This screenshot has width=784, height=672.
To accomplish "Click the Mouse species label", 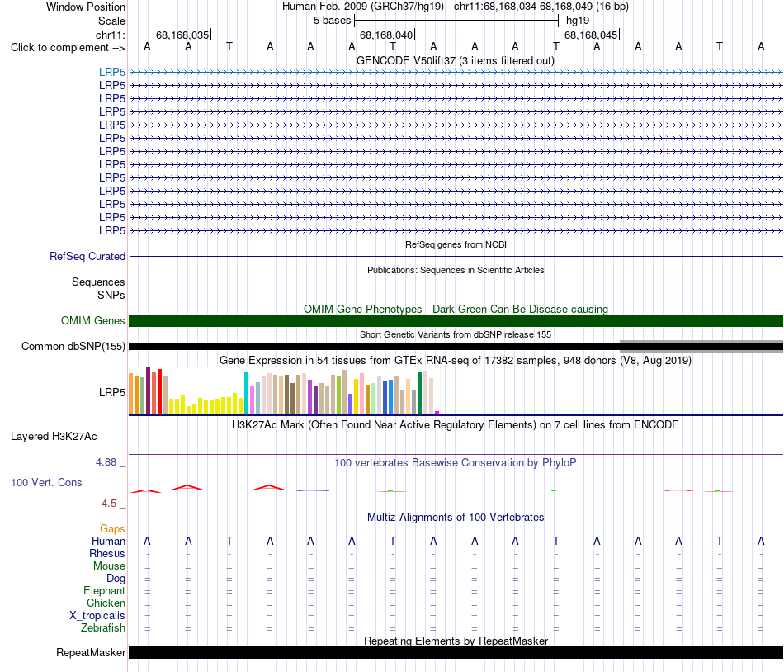I will pos(109,566).
